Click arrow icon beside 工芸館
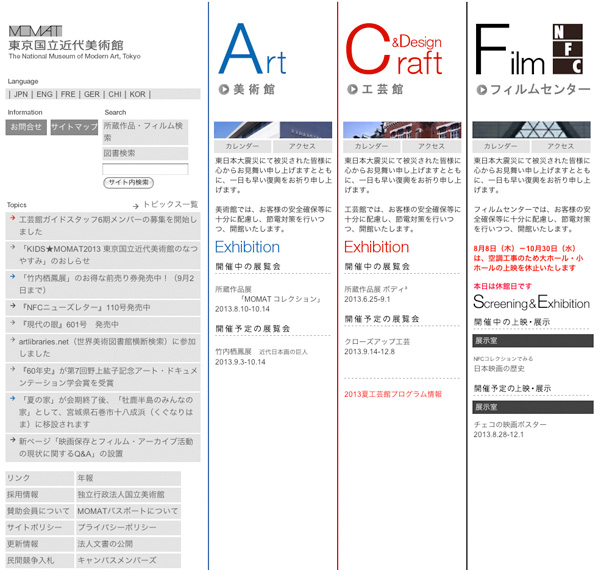Image resolution: width=600 pixels, height=570 pixels. [x=353, y=89]
